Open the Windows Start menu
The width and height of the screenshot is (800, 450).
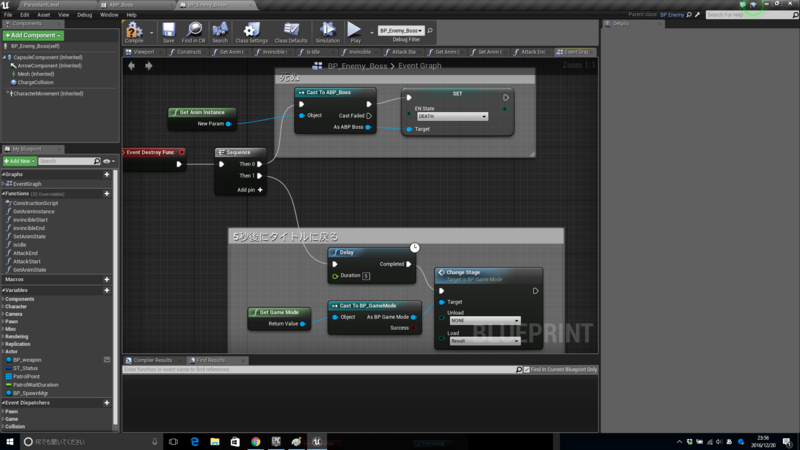click(10, 442)
